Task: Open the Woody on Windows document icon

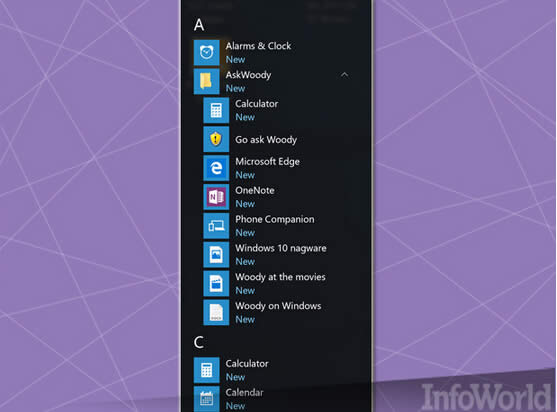Action: tap(216, 313)
